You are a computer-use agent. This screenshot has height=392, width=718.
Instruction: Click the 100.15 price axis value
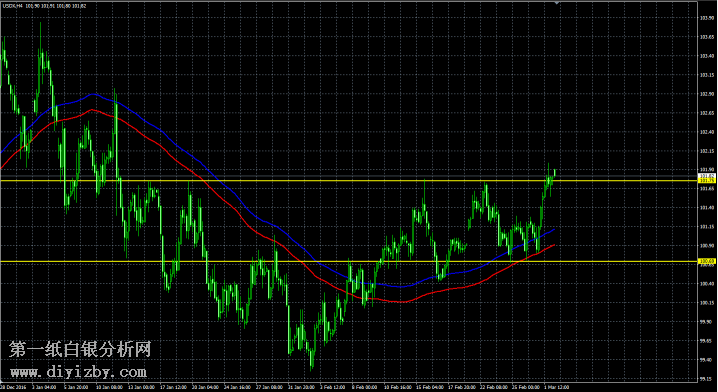coord(707,302)
